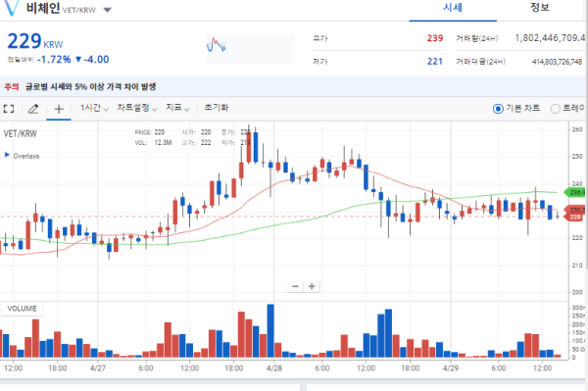Switch to the 시세 tab
Screen dimensions: 588x391
tap(453, 8)
